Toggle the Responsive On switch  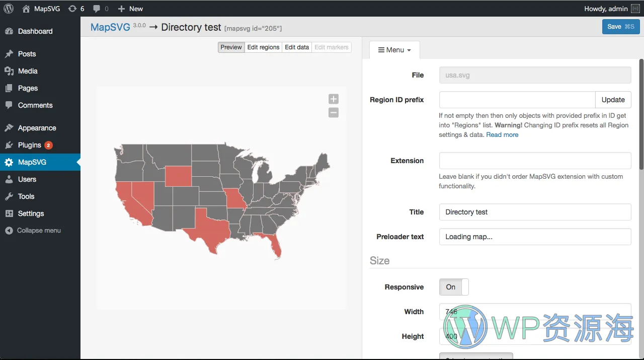click(x=454, y=287)
